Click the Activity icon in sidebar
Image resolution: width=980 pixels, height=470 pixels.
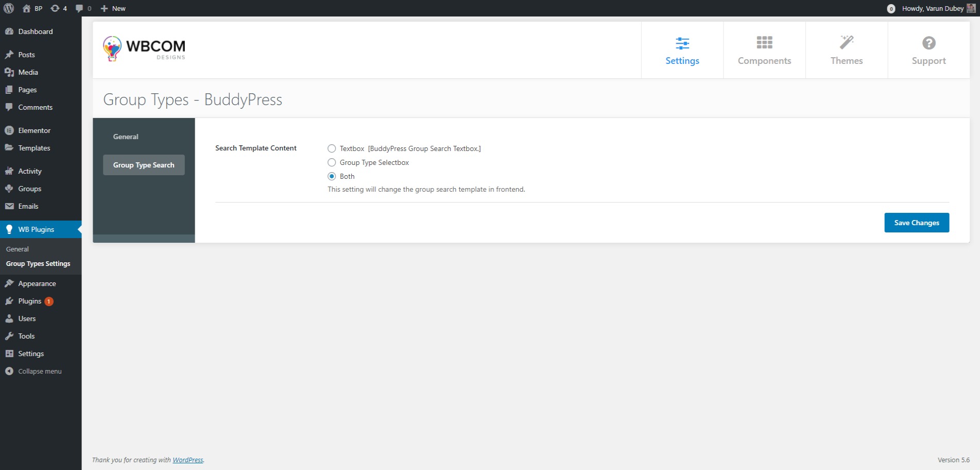9,171
